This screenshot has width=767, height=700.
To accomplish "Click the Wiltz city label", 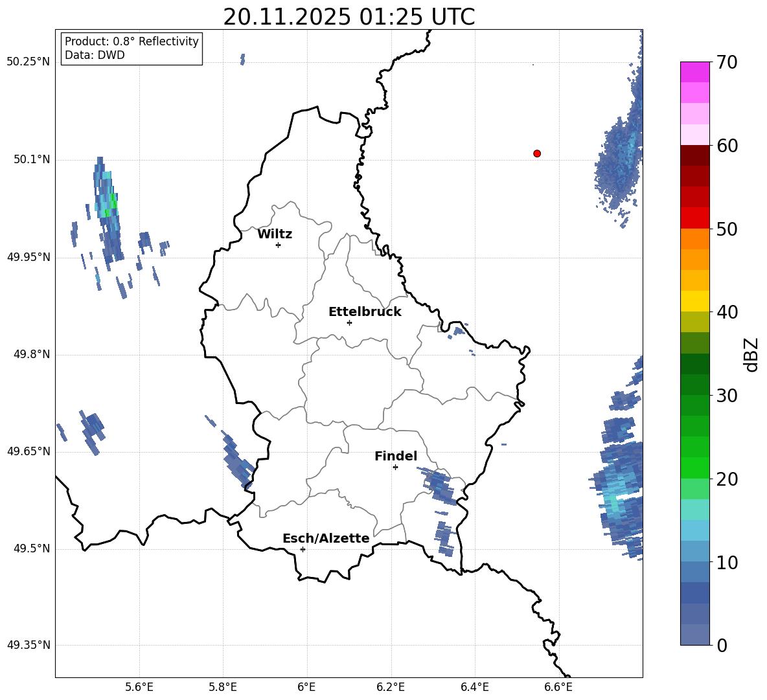I will point(275,234).
